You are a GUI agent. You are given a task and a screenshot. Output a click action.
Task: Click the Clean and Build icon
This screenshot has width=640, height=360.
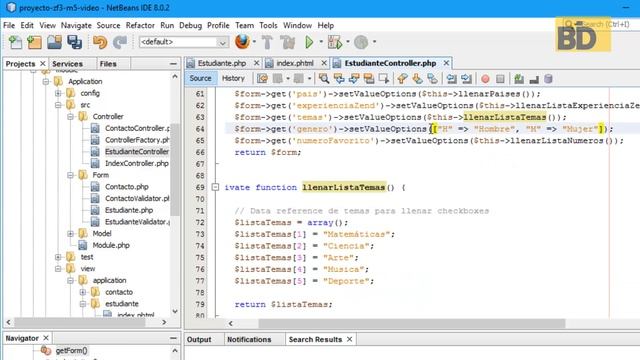(x=288, y=42)
